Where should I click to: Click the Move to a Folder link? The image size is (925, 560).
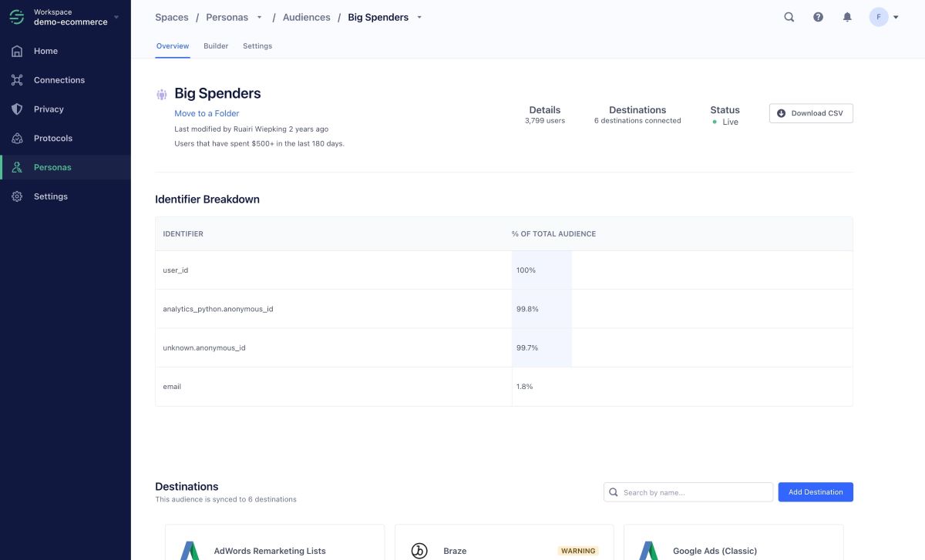click(207, 113)
